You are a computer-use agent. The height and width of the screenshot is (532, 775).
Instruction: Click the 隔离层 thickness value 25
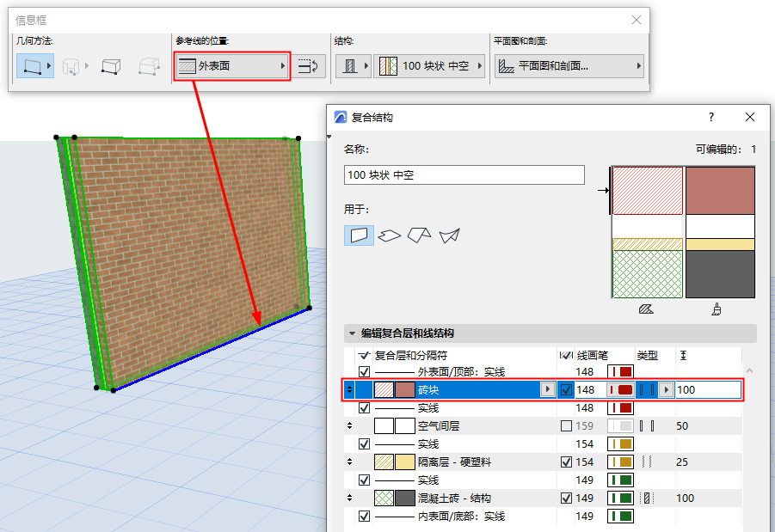(x=682, y=462)
